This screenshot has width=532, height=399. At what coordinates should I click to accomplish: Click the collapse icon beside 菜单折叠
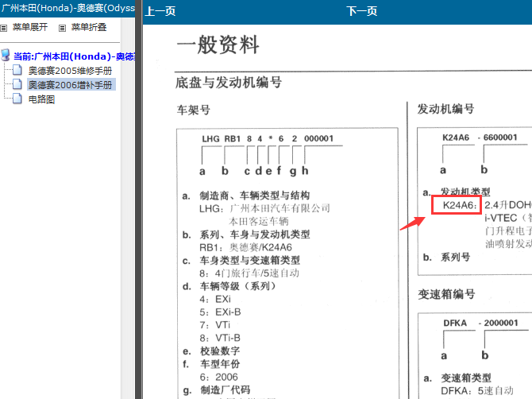pos(62,28)
